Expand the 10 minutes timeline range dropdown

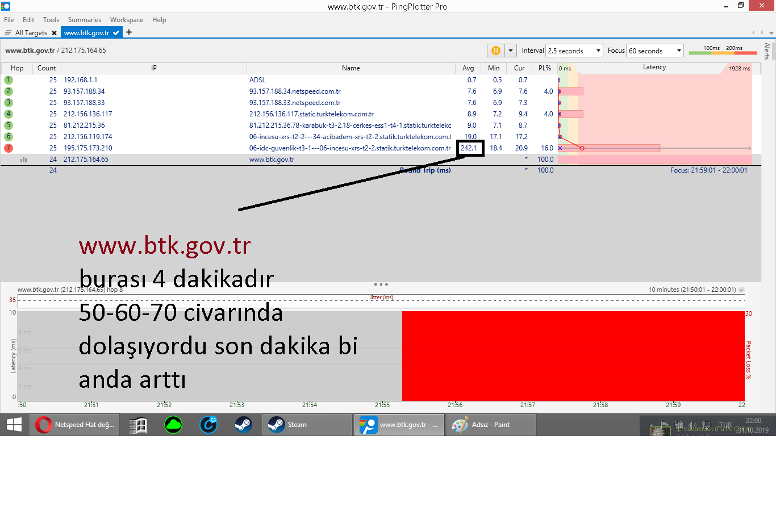click(x=741, y=290)
